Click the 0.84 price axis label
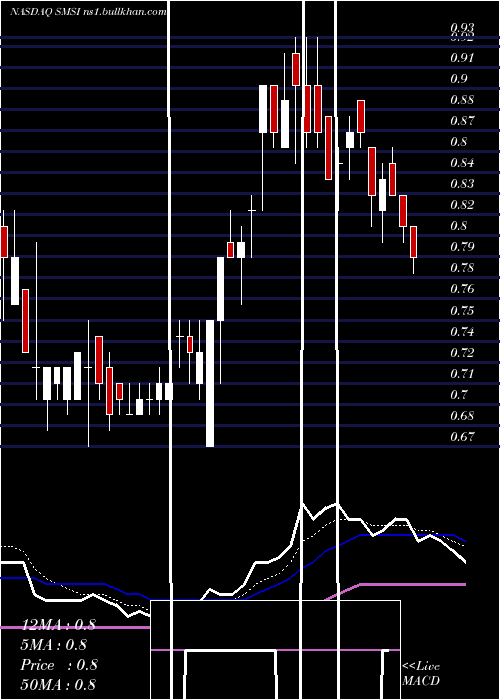 click(462, 162)
